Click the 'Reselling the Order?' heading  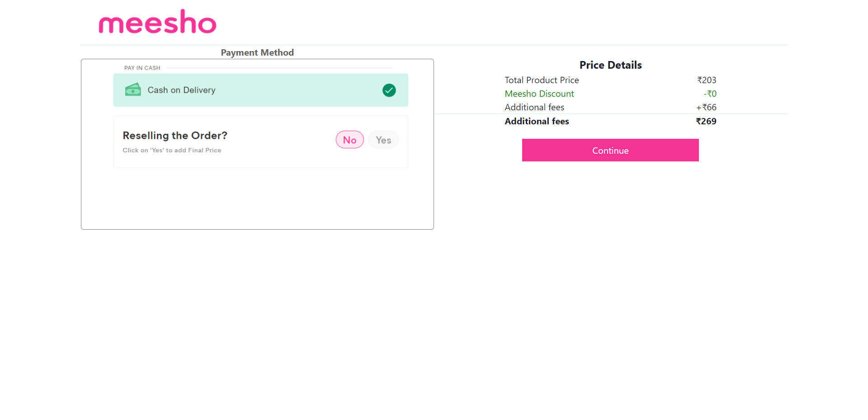(x=175, y=135)
